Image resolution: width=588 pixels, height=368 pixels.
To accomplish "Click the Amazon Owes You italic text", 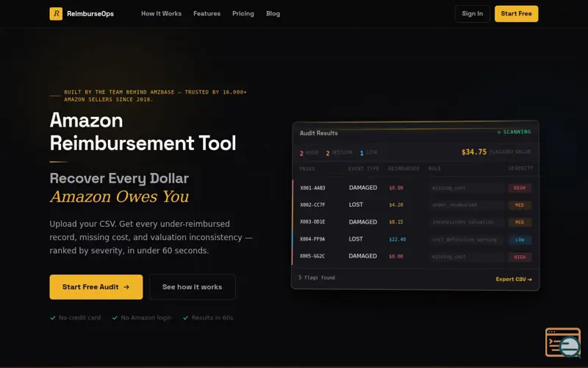I will [x=119, y=197].
